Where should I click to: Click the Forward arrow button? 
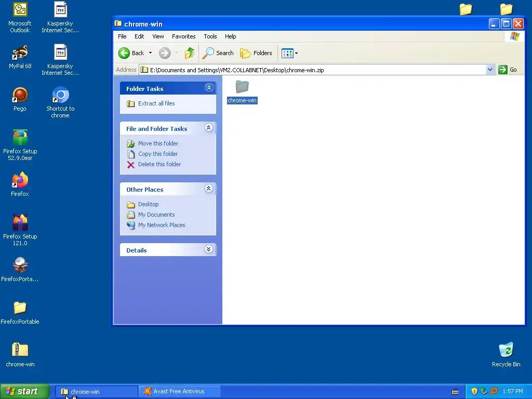tap(165, 53)
